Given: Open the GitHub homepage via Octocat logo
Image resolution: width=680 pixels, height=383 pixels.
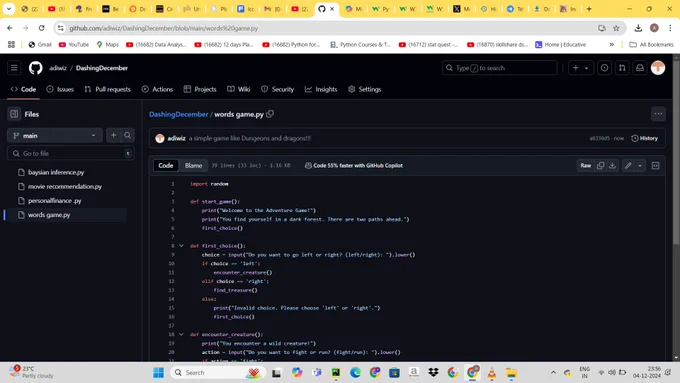Looking at the screenshot, I should [x=36, y=68].
